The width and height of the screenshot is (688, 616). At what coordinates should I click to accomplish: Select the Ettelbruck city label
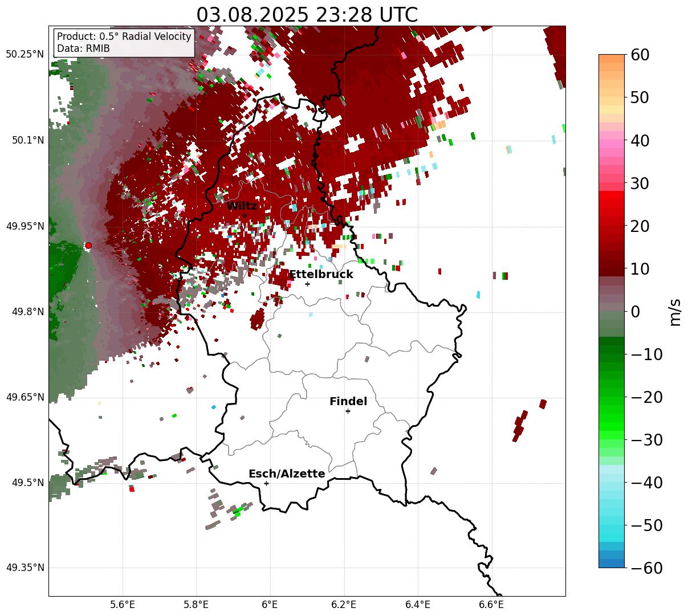(321, 275)
